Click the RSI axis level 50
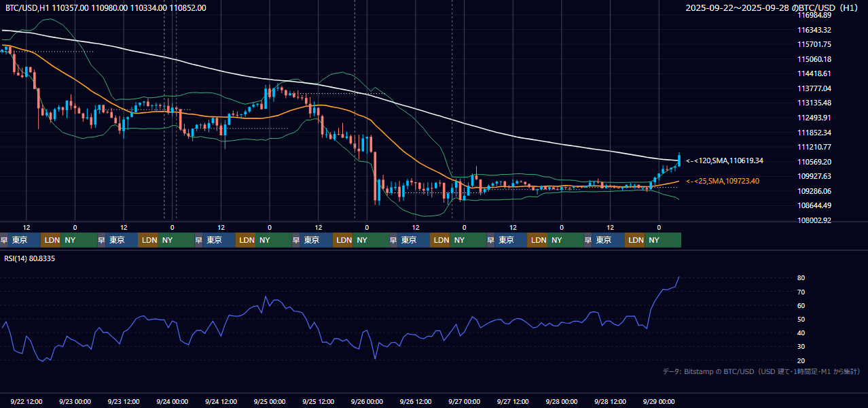Viewport: 868px width, 408px height. [801, 319]
